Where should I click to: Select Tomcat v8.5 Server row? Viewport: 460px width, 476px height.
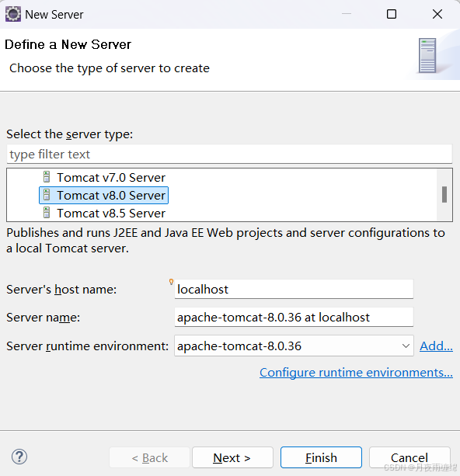pyautogui.click(x=104, y=213)
